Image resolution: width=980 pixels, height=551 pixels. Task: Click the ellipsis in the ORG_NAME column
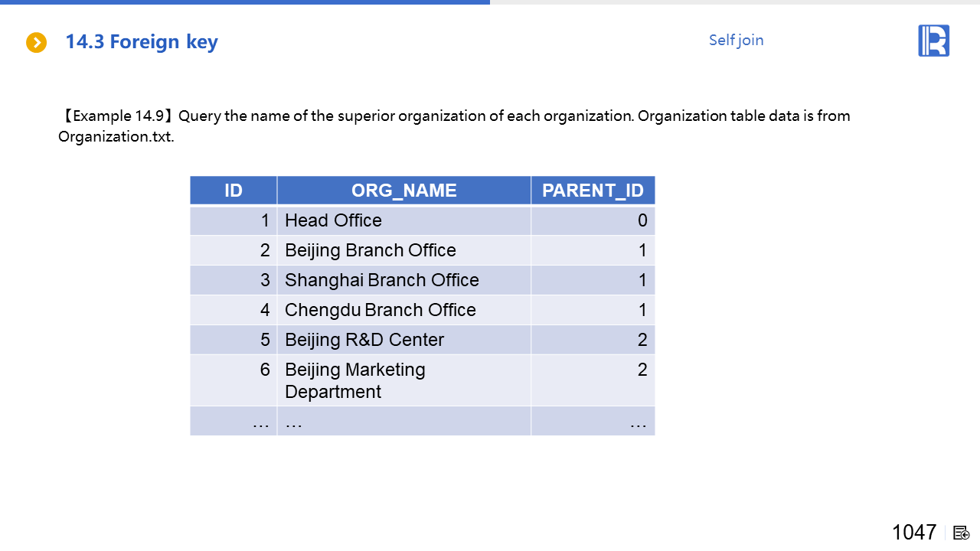pos(294,422)
